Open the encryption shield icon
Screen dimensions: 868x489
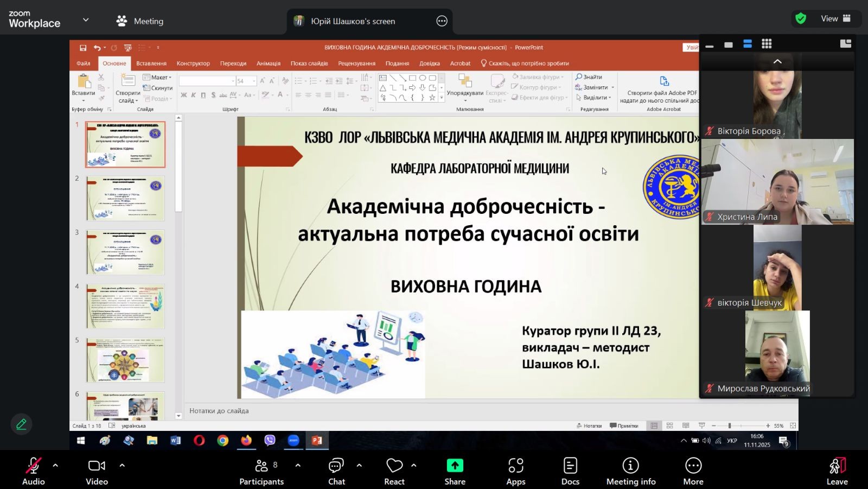(801, 18)
